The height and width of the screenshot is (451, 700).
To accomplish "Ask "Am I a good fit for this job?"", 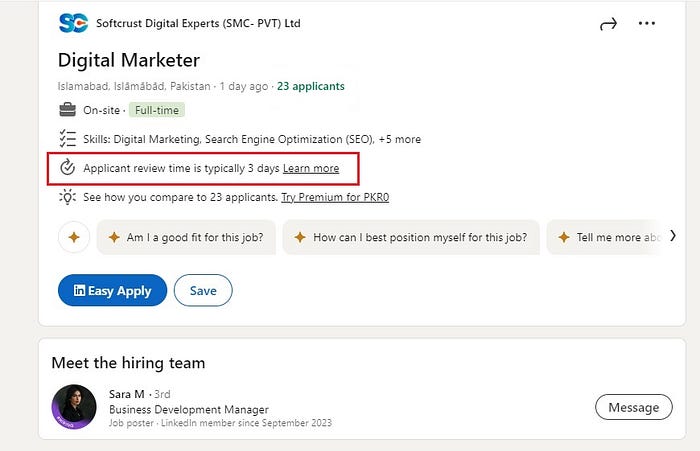I will point(186,237).
